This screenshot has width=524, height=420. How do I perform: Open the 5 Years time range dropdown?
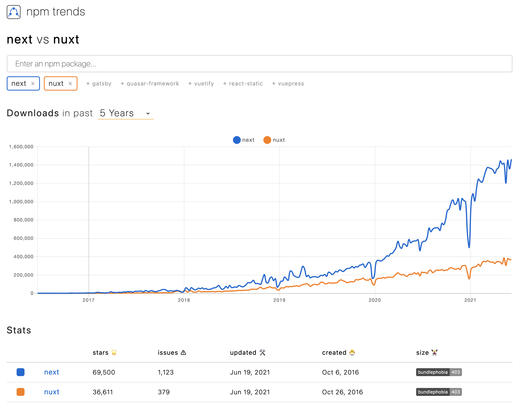(x=125, y=113)
